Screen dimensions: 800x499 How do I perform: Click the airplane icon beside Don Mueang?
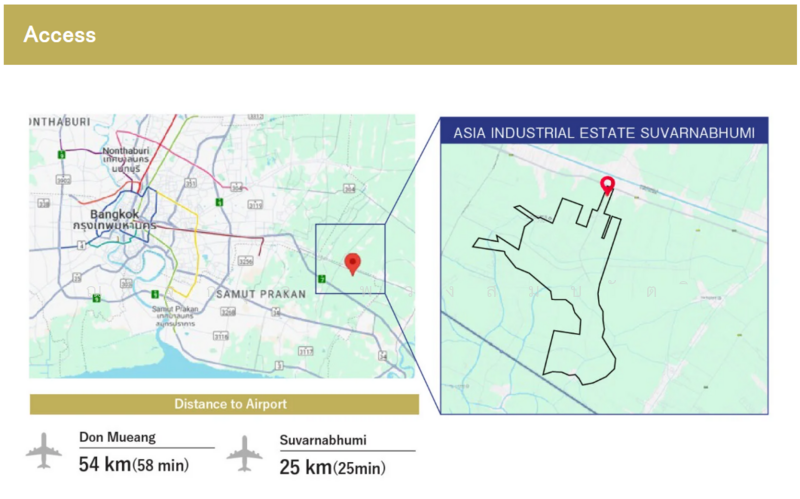pyautogui.click(x=44, y=453)
